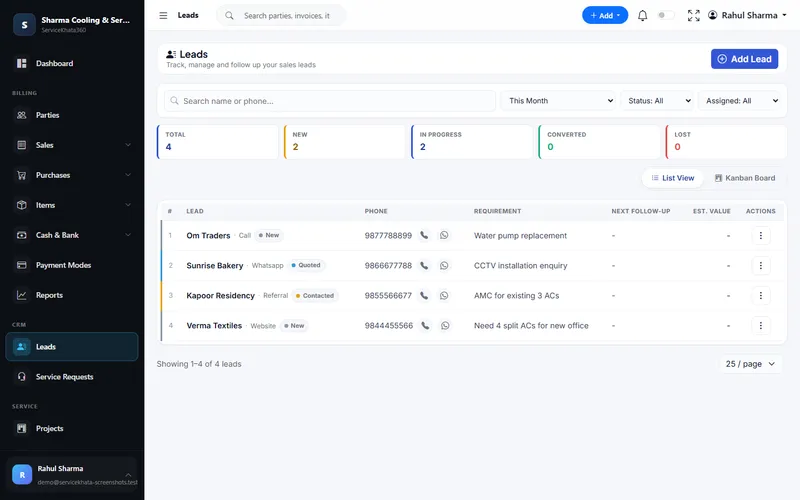Open the Status: All filter dropdown
800x500 pixels.
pyautogui.click(x=658, y=101)
